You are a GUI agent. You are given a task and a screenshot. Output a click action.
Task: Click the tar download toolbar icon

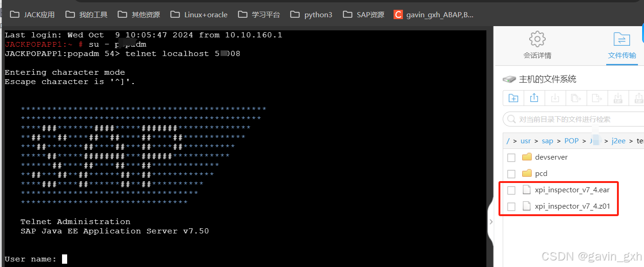[618, 98]
